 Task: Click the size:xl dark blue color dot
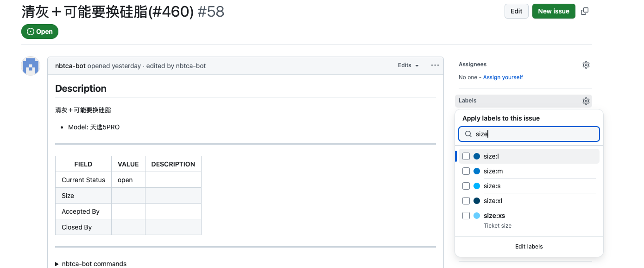pyautogui.click(x=477, y=201)
